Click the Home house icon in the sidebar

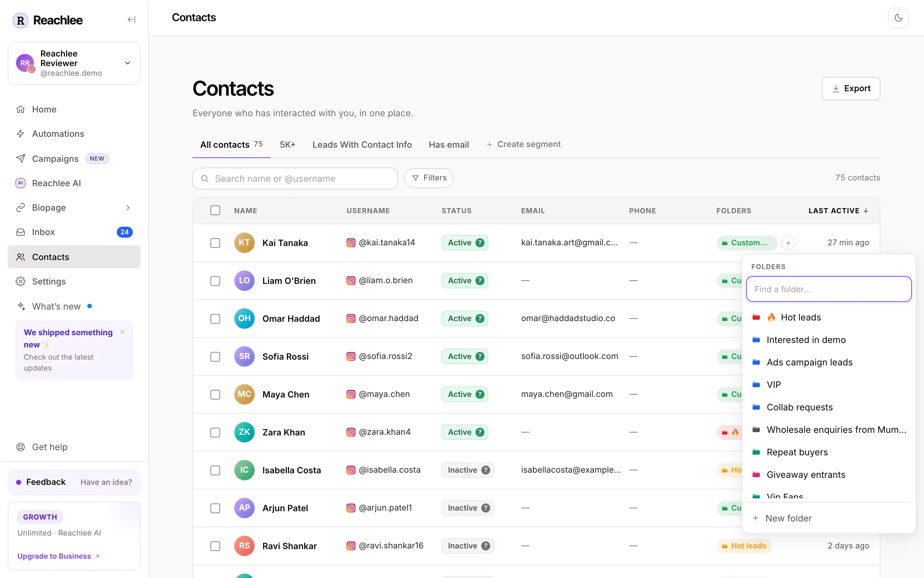(x=21, y=109)
